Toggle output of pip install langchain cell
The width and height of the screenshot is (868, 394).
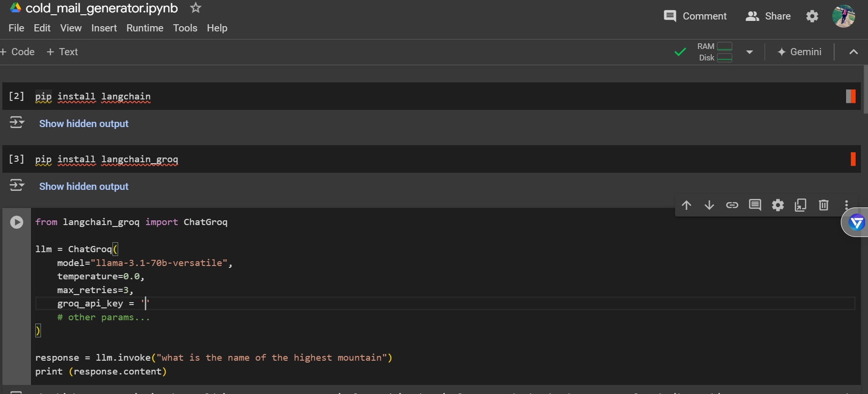tap(17, 122)
